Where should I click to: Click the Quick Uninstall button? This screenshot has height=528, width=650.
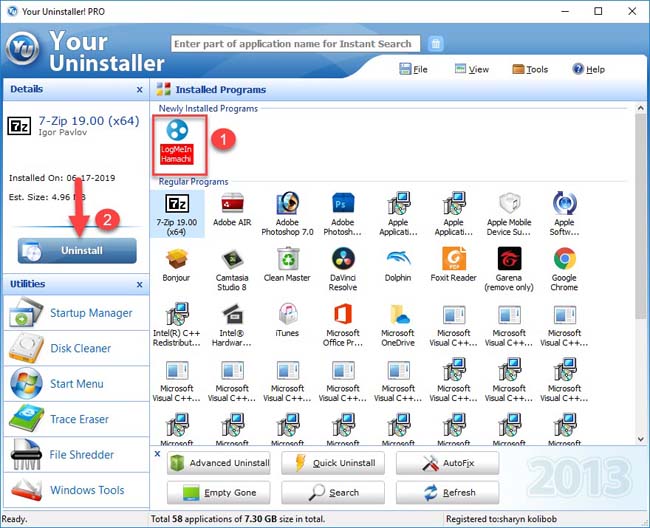[333, 463]
